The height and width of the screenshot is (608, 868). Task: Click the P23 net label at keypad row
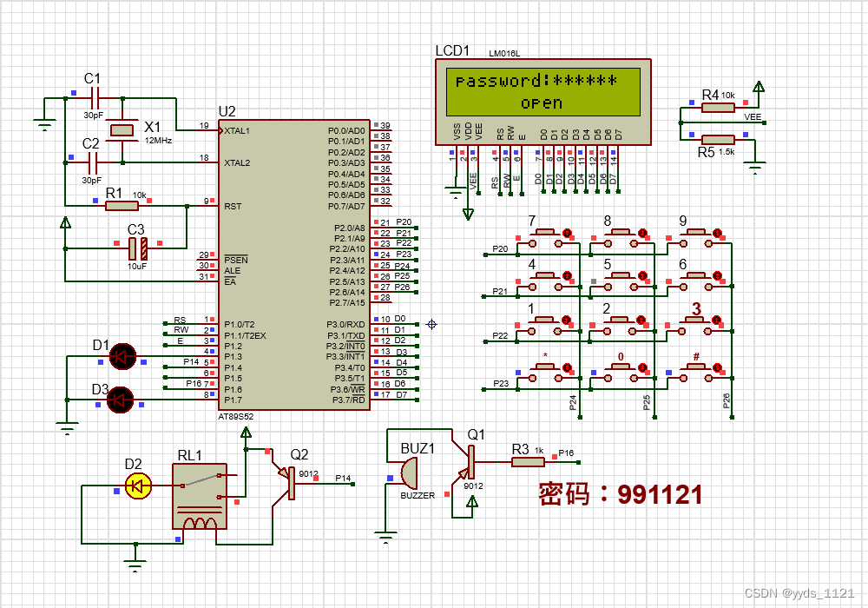click(501, 383)
